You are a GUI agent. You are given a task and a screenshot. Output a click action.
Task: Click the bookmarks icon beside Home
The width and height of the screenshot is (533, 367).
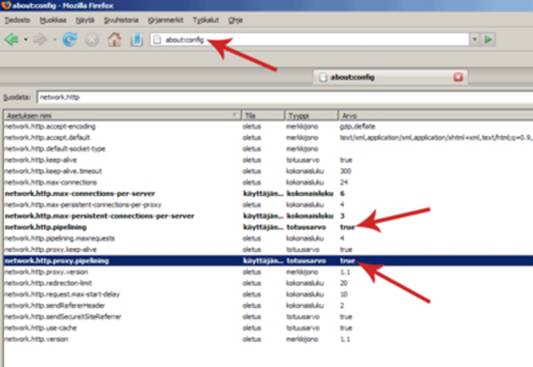point(137,39)
